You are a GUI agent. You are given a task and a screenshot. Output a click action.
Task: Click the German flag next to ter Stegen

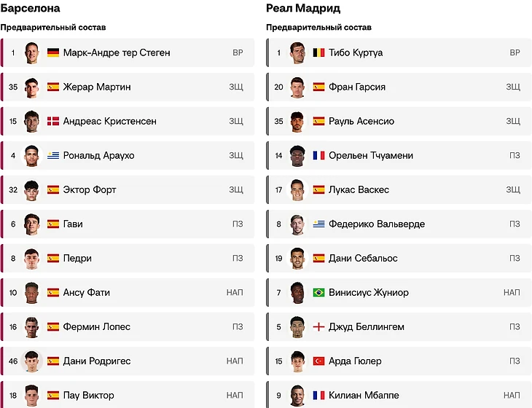(x=53, y=52)
